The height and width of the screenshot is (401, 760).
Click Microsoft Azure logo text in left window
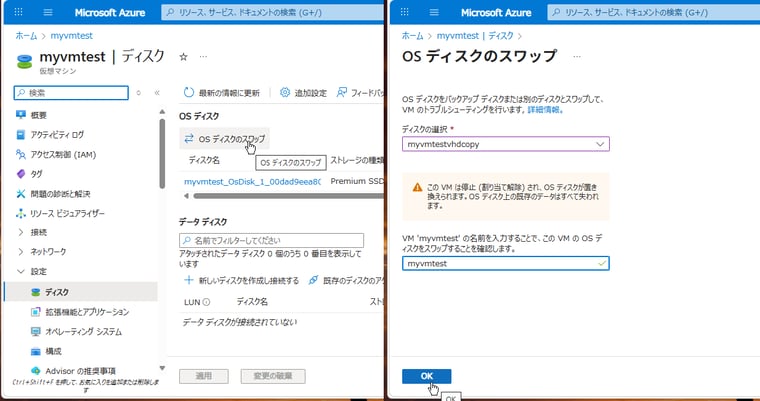[110, 13]
